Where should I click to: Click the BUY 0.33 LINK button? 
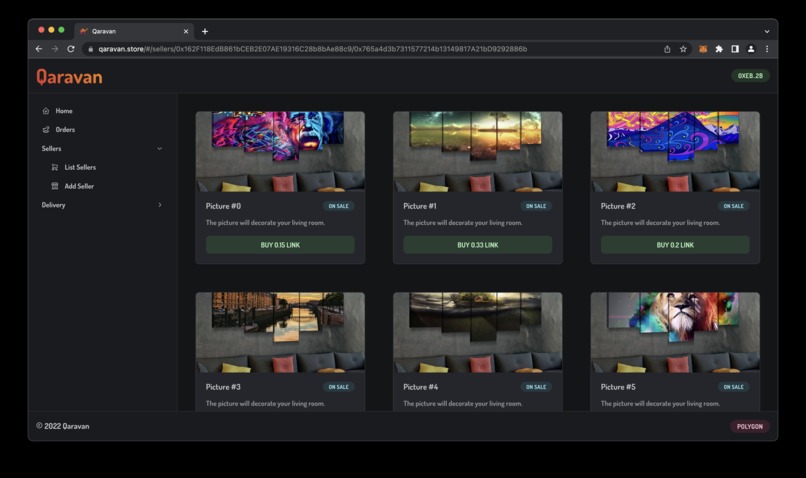click(478, 245)
